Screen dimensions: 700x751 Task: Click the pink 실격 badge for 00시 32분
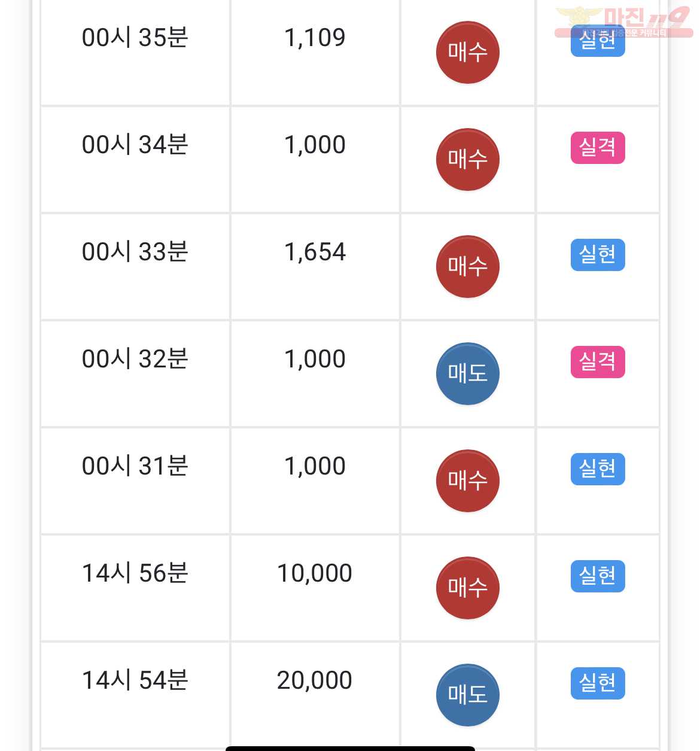click(x=598, y=362)
